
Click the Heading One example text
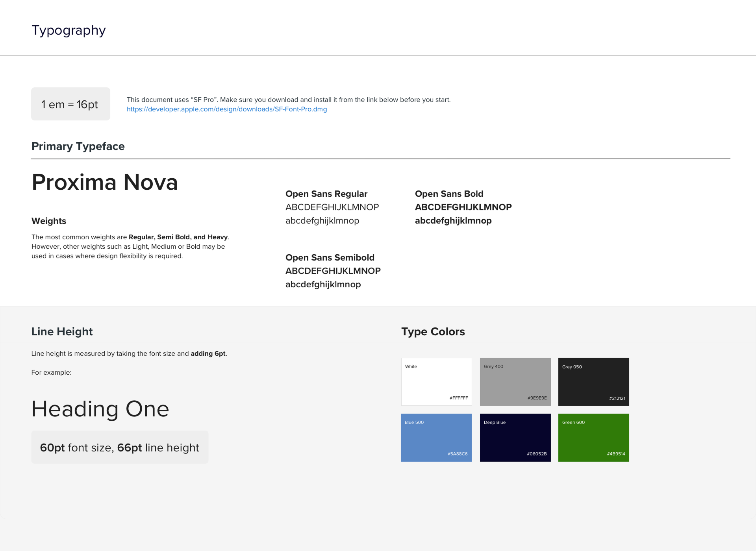tap(100, 409)
